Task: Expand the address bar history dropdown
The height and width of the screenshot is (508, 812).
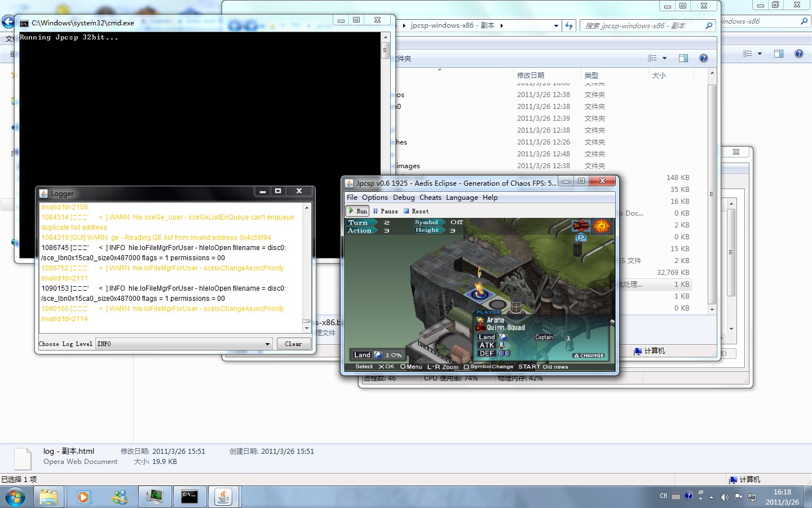Action: pyautogui.click(x=556, y=25)
